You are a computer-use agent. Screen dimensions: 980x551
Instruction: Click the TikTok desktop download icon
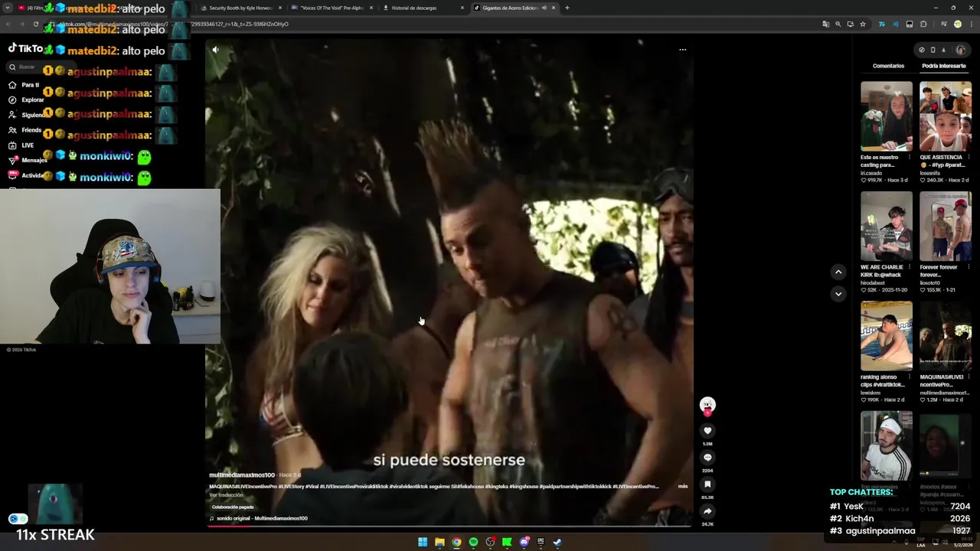point(943,50)
